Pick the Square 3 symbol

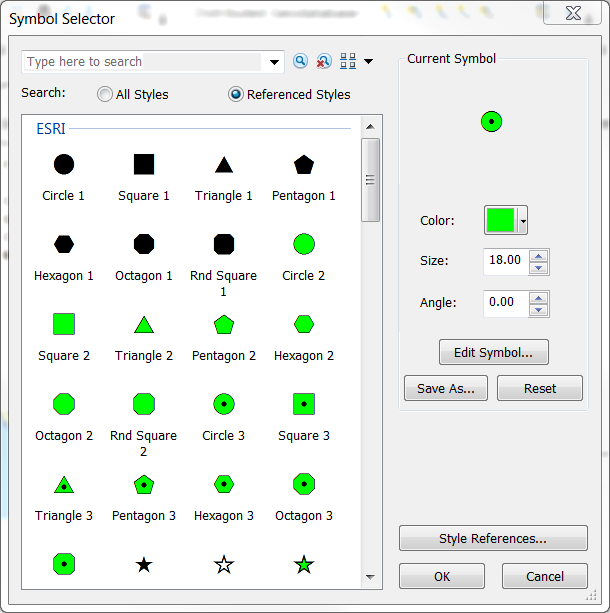point(304,404)
